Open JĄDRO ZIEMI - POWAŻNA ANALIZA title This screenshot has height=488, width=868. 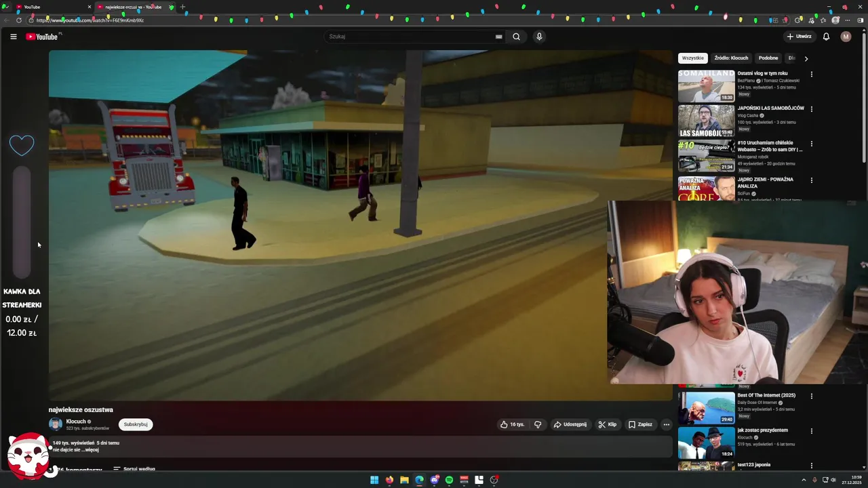click(766, 182)
